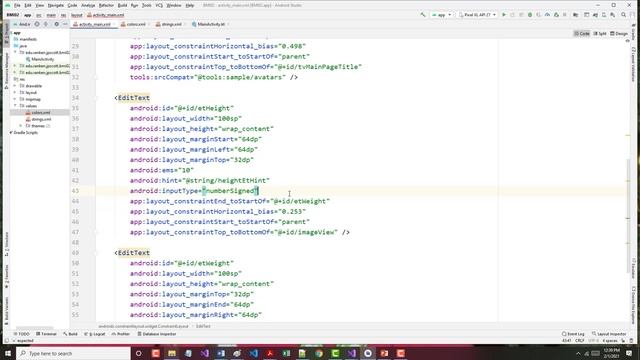Image resolution: width=640 pixels, height=360 pixels.
Task: Run the app with green play button
Action: pyautogui.click(x=504, y=15)
